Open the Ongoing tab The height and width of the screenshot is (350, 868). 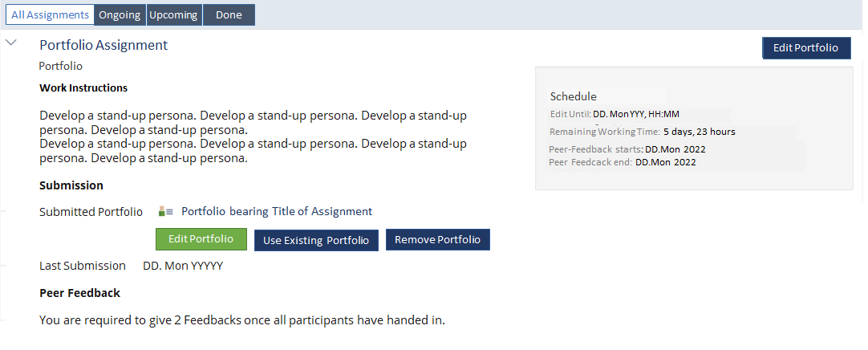[x=119, y=15]
